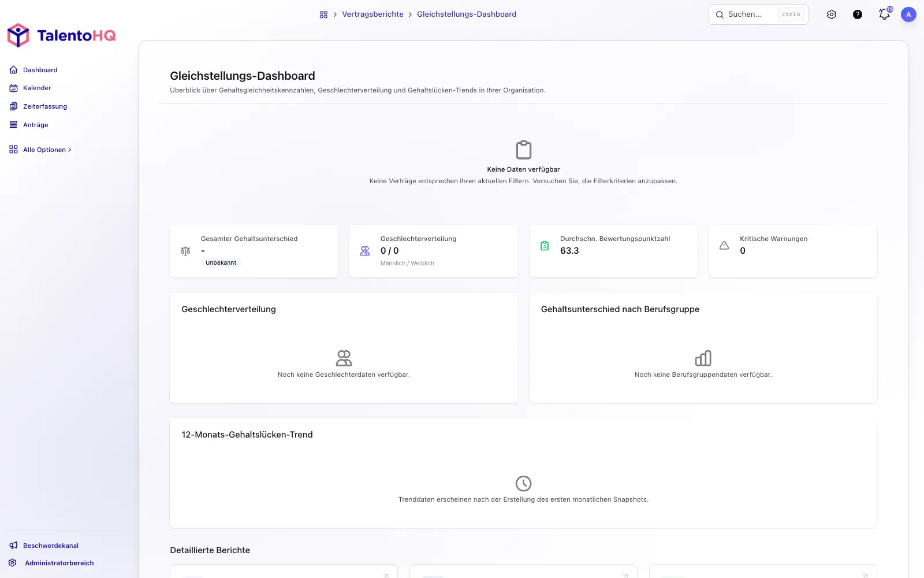Click the people icon in Geschlechterverteilung chart

pos(344,358)
